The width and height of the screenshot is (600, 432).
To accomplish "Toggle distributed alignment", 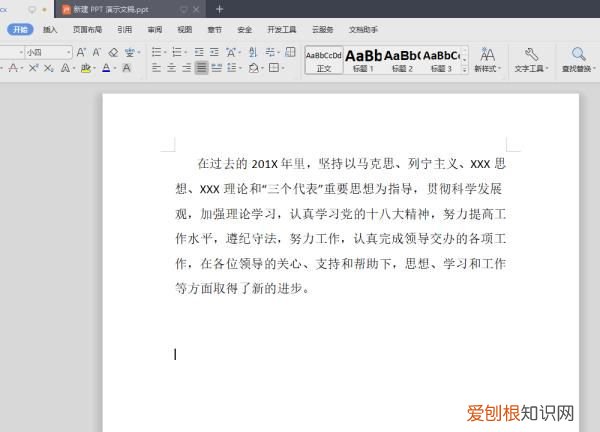I will point(217,68).
